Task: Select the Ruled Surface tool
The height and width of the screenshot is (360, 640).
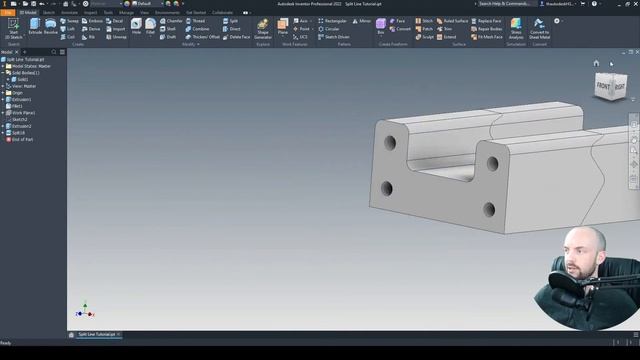Action: coord(452,21)
